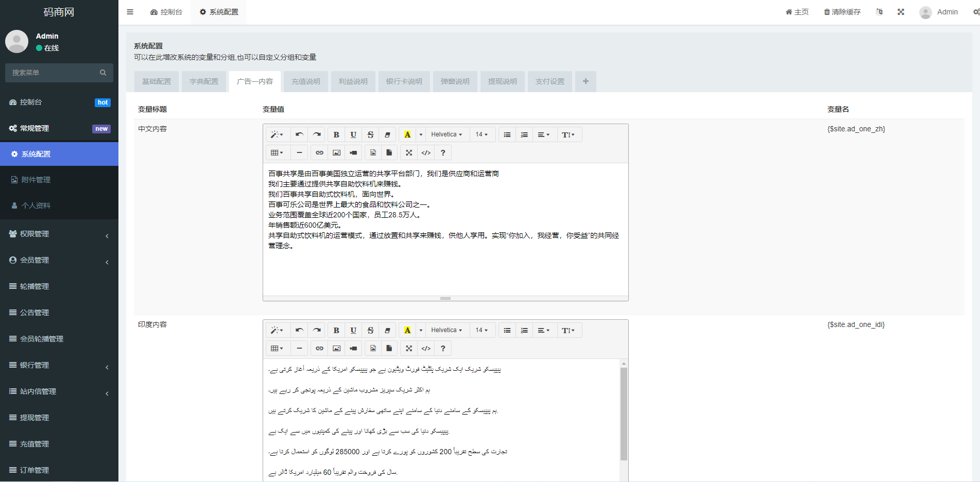Toggle bold in the 中文内容 editor
980x482 pixels.
point(336,134)
